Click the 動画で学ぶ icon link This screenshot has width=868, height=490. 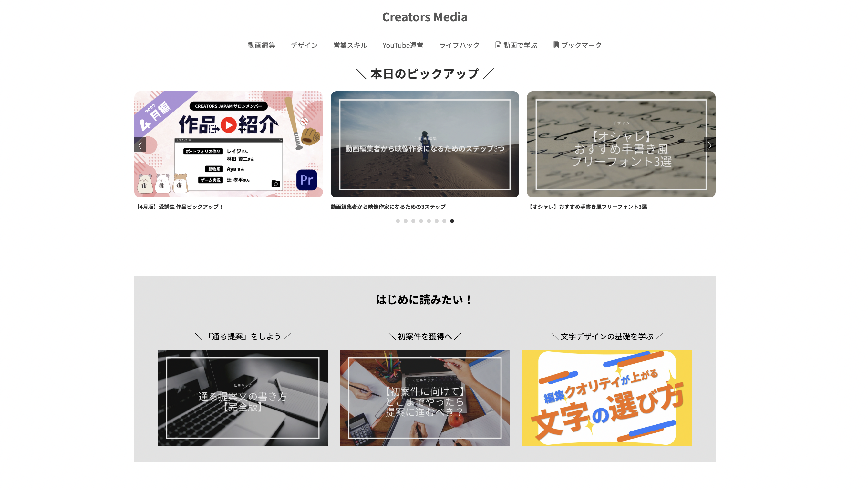516,45
